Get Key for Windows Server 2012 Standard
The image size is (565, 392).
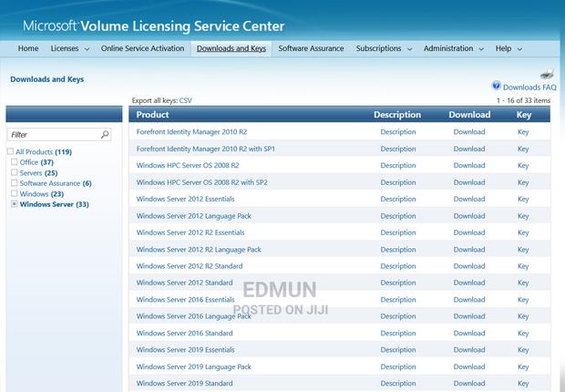click(523, 284)
